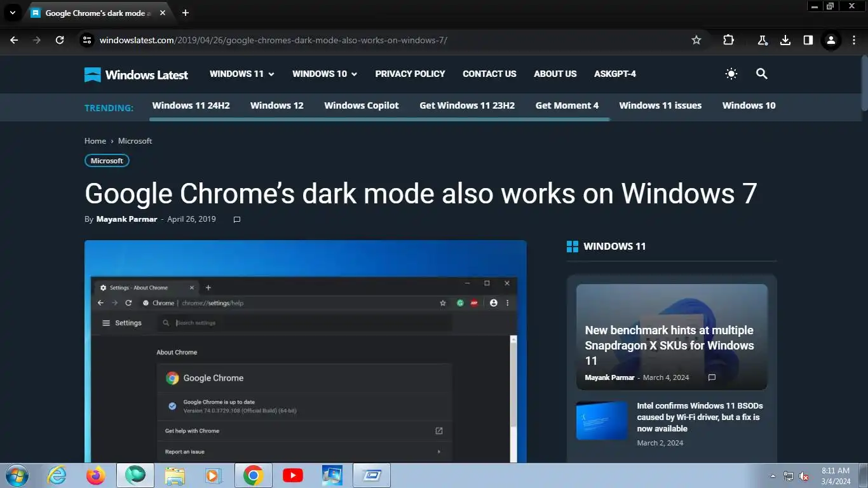Go to Microsoft breadcrumb link

point(135,141)
